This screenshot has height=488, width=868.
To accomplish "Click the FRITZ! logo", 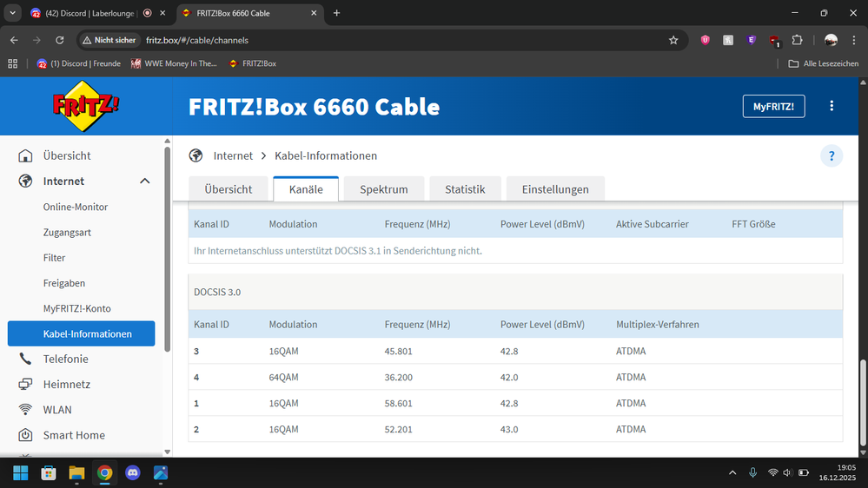I will tap(85, 106).
